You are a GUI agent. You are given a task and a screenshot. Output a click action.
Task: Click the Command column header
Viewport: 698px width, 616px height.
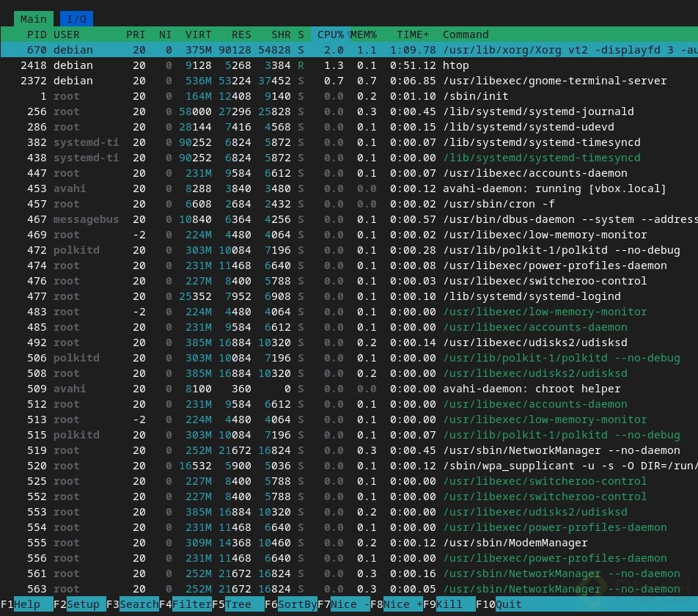466,34
